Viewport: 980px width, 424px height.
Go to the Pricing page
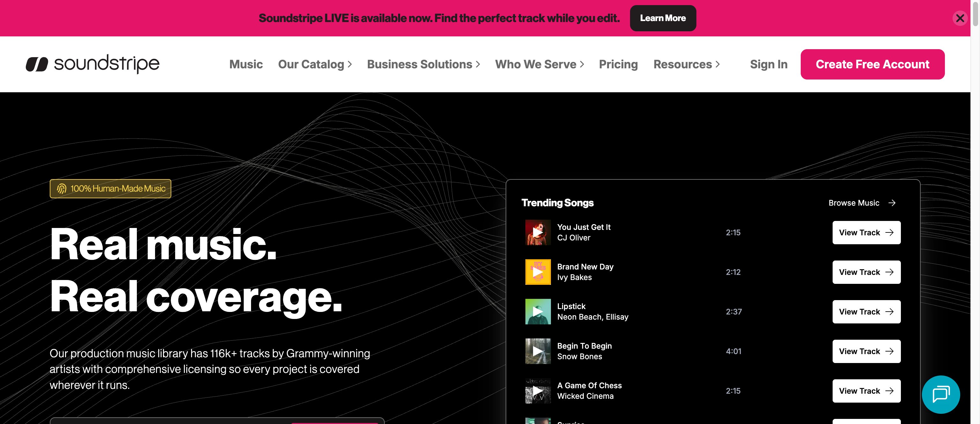[x=618, y=64]
